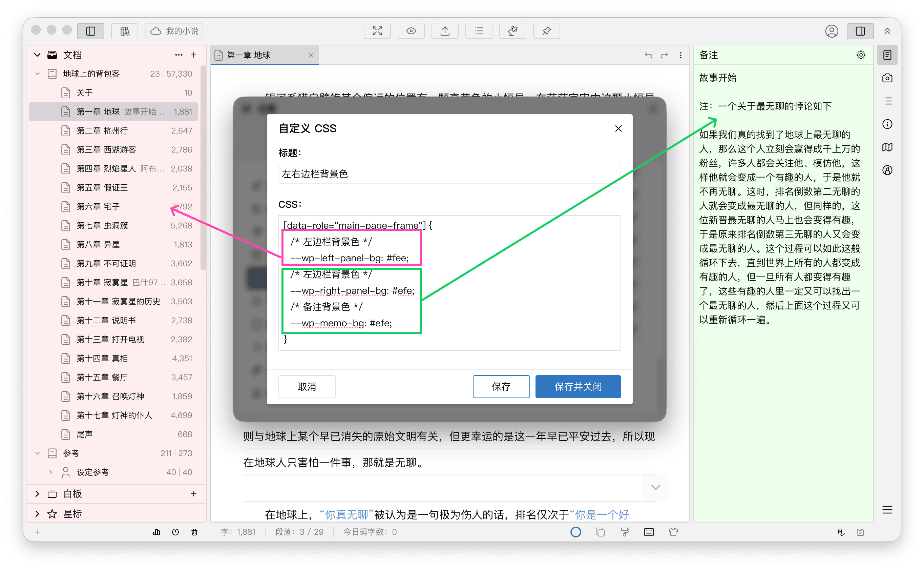Click the 保存并关闭 button
This screenshot has height=570, width=924.
[x=578, y=386]
